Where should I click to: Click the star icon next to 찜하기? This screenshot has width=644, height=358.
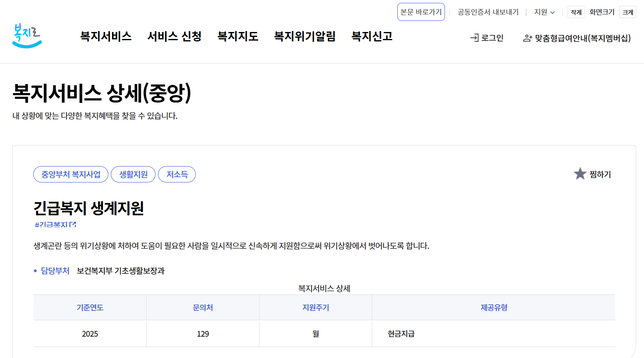point(580,174)
